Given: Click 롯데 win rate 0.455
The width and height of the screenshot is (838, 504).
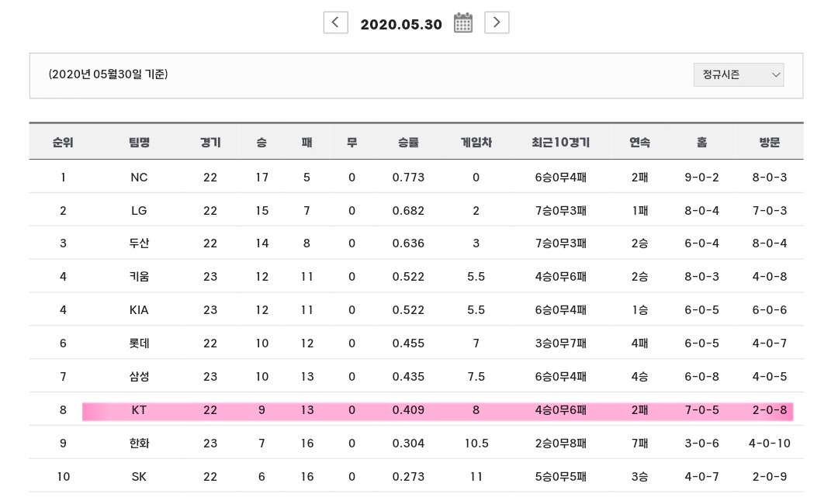Looking at the screenshot, I should 408,343.
